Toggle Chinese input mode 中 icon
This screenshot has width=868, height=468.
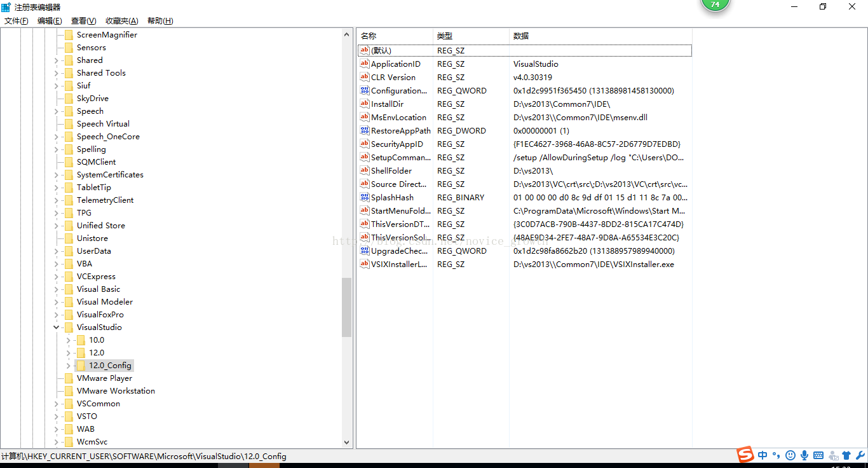763,455
